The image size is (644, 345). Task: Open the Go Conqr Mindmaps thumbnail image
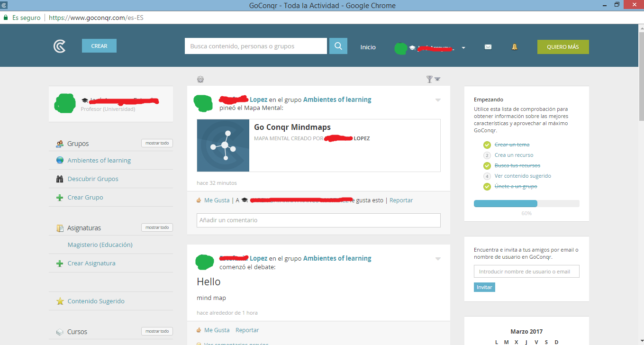(223, 145)
